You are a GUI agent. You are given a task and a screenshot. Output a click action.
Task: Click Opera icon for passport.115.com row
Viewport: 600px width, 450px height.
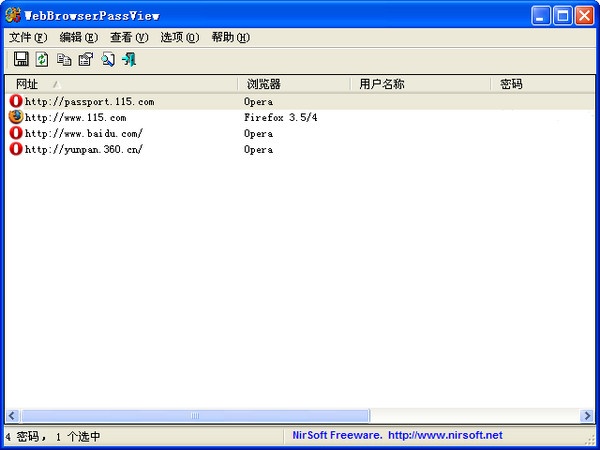16,101
